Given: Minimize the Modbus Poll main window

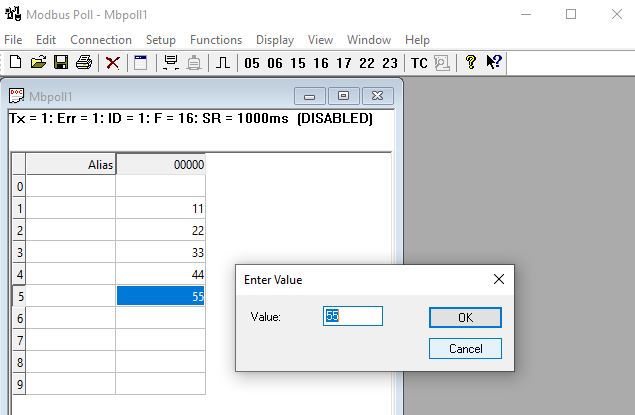Looking at the screenshot, I should click(x=526, y=14).
